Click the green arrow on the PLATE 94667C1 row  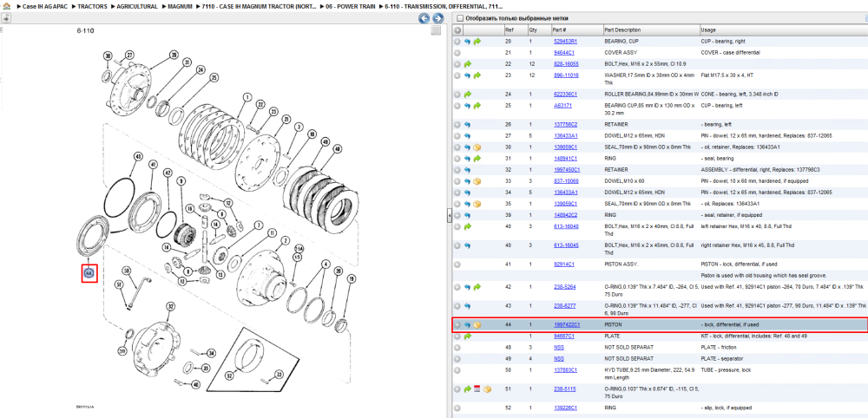(467, 336)
